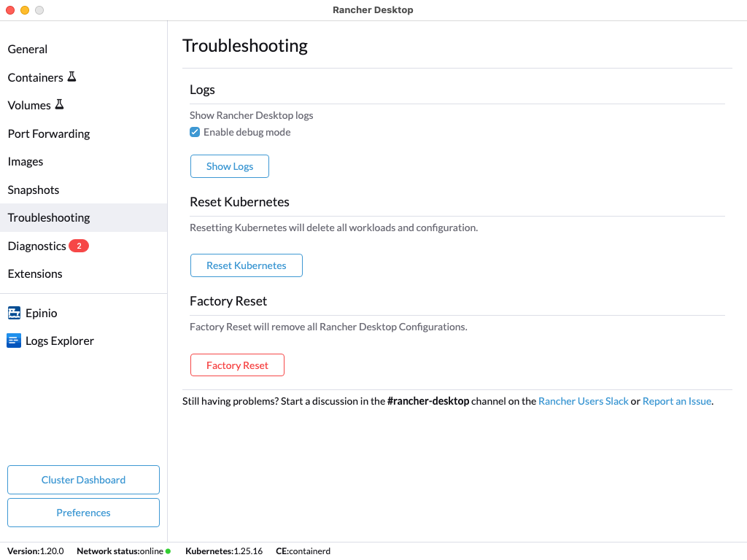Click the Reset Kubernetes button
Image resolution: width=747 pixels, height=560 pixels.
tap(246, 265)
